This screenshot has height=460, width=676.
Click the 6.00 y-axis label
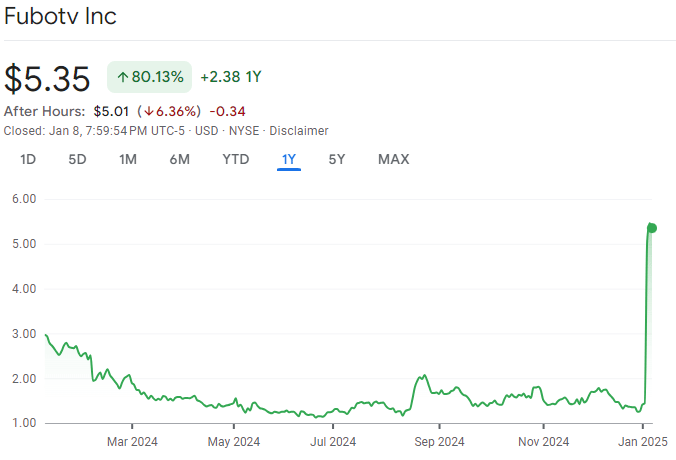point(24,199)
